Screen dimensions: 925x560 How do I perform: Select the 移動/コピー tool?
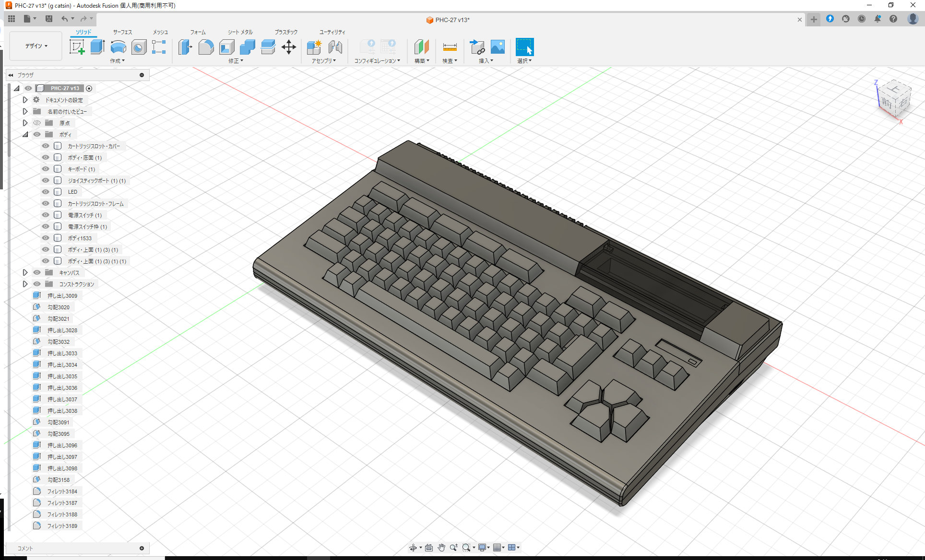coord(289,47)
